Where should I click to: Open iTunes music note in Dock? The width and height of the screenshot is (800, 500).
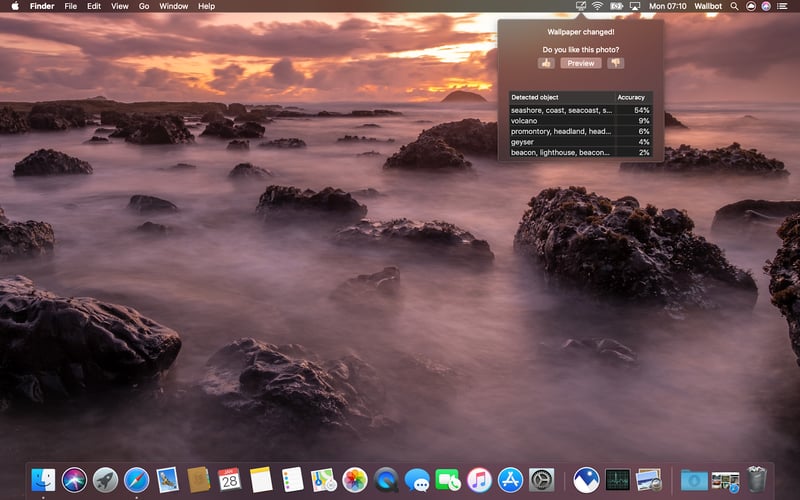[479, 480]
